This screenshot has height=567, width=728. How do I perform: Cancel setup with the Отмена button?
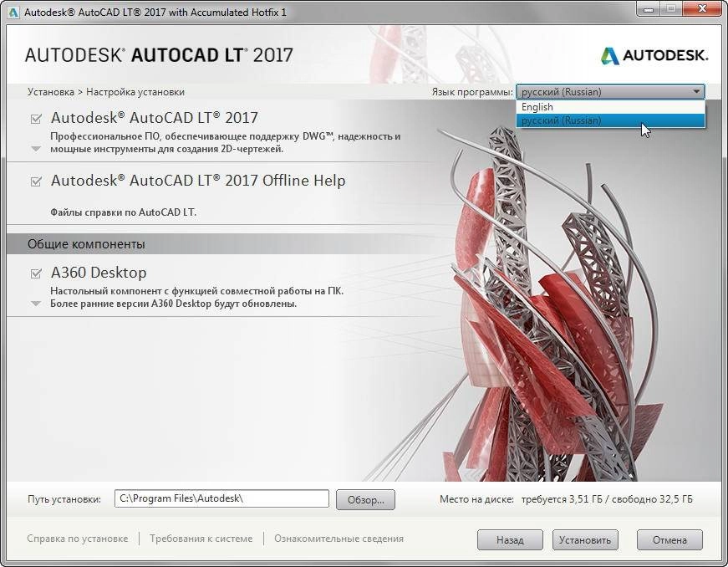pyautogui.click(x=669, y=540)
